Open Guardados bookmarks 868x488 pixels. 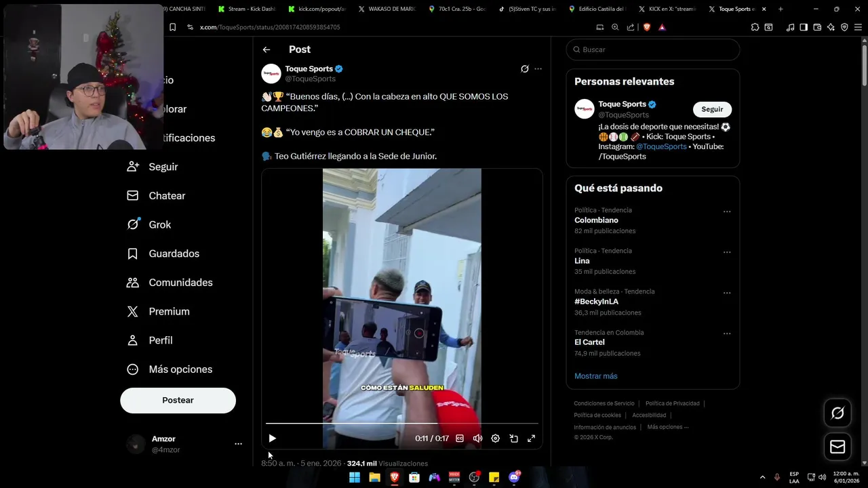pos(163,253)
